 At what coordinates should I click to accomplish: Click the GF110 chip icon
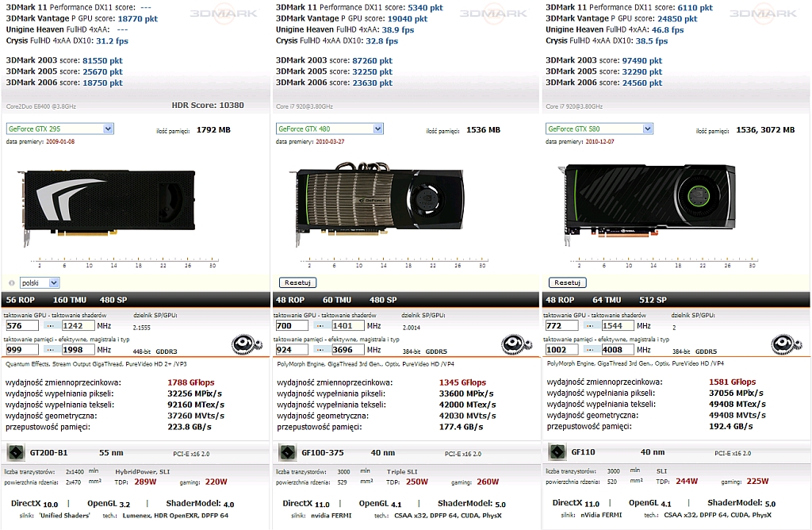point(556,453)
